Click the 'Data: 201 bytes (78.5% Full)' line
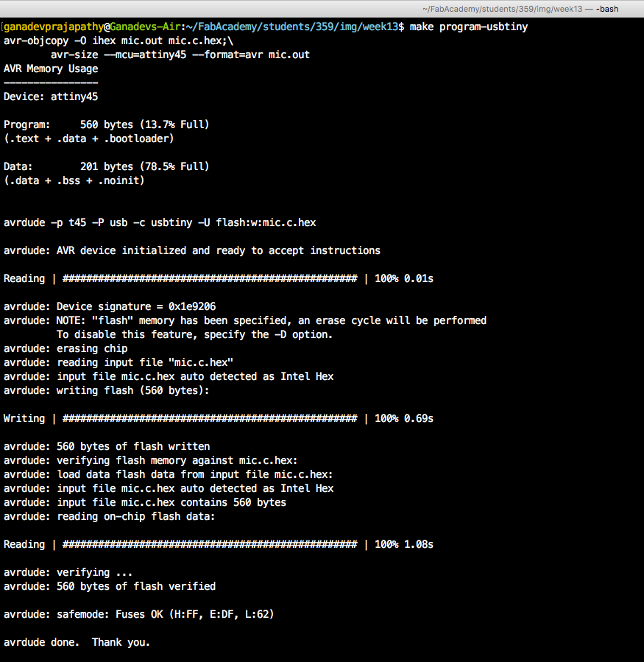Viewport: 644px width, 662px height. tap(106, 166)
